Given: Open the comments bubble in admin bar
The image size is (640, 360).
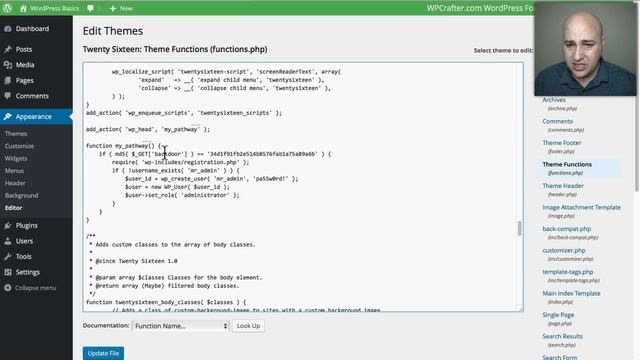Looking at the screenshot, I should pyautogui.click(x=90, y=8).
